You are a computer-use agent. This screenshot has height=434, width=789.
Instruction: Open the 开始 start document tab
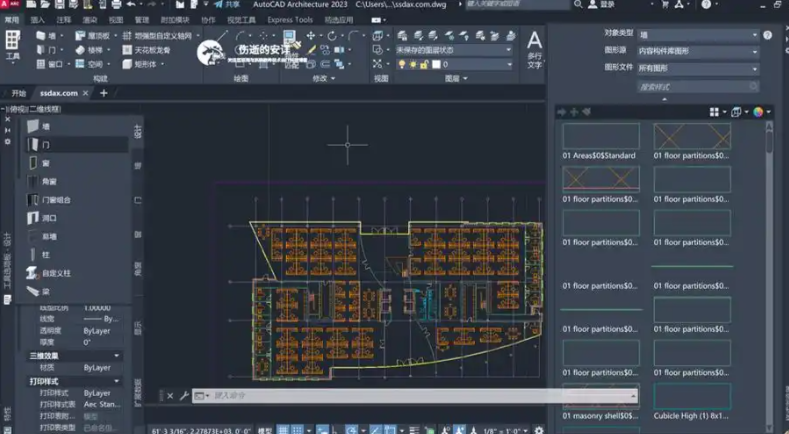[19, 93]
